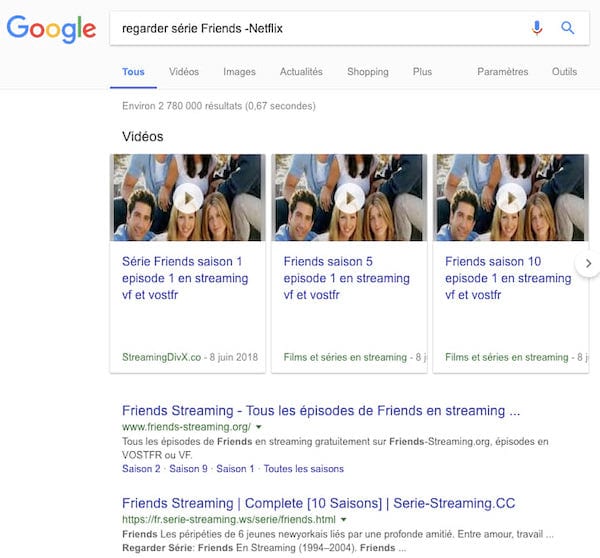
Task: Open 'Friends saison 10 episode 1' link
Action: (508, 278)
